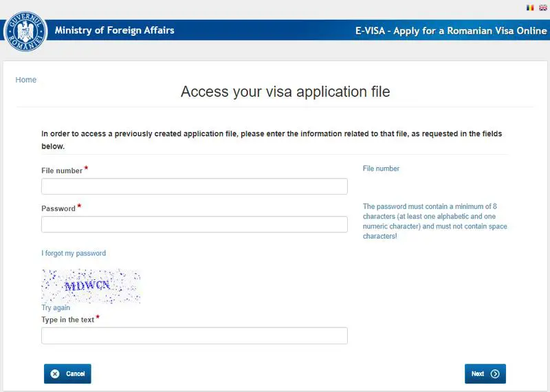Image resolution: width=550 pixels, height=392 pixels.
Task: Switch language using the UK flag
Action: click(542, 8)
